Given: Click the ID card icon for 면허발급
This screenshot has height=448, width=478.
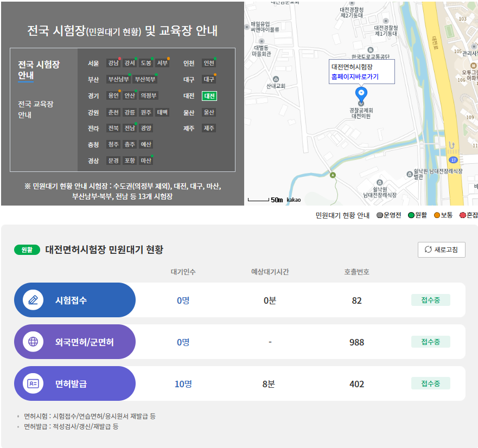Looking at the screenshot, I should (33, 383).
